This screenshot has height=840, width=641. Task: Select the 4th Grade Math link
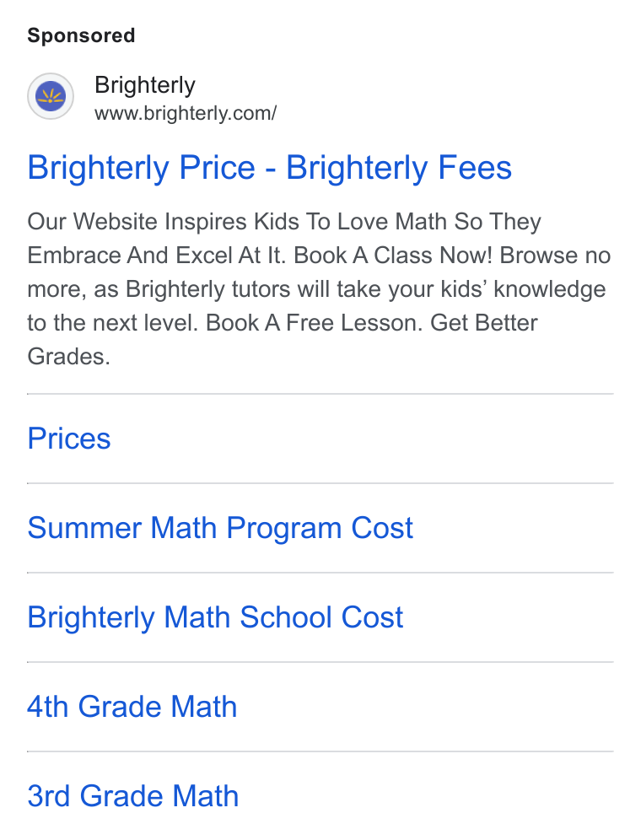pyautogui.click(x=132, y=707)
